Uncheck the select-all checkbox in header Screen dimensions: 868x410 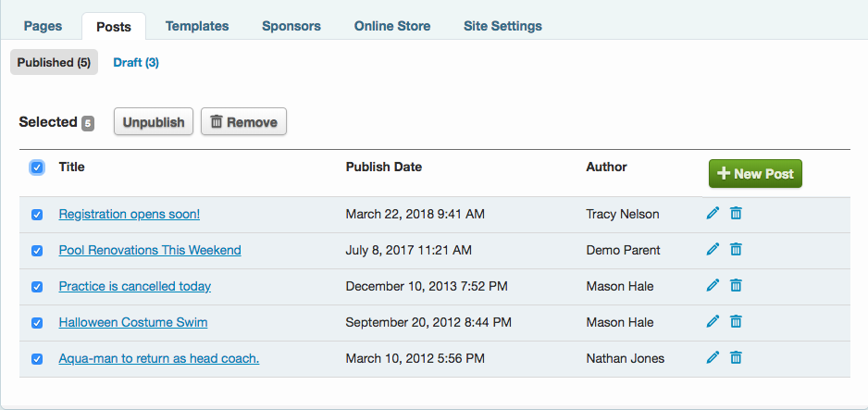tap(37, 168)
